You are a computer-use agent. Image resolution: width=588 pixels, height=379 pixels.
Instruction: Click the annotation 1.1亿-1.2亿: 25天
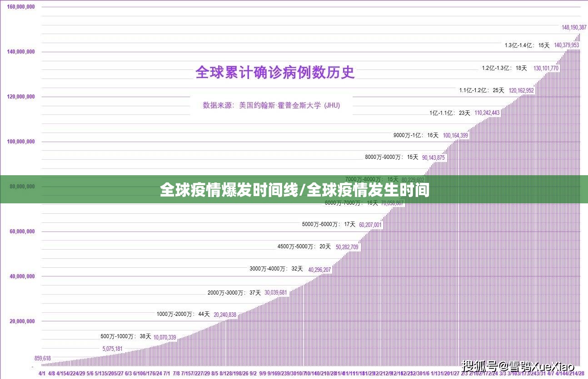[x=481, y=91]
